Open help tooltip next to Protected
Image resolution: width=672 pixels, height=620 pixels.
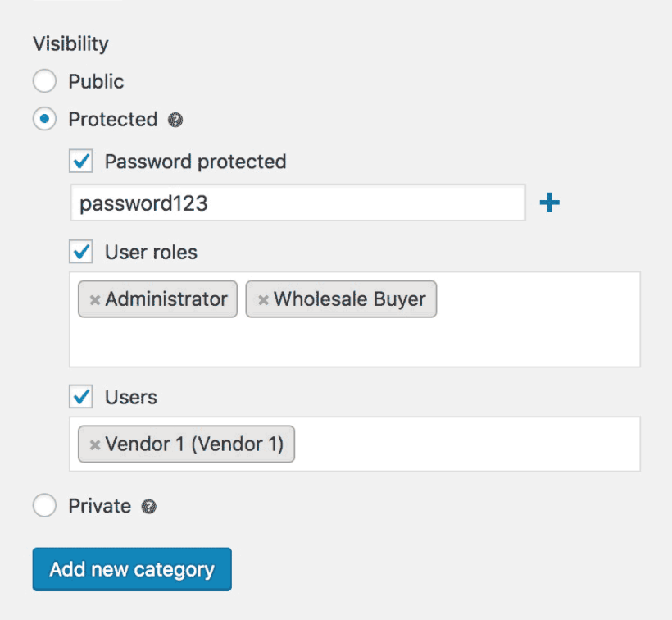point(175,120)
